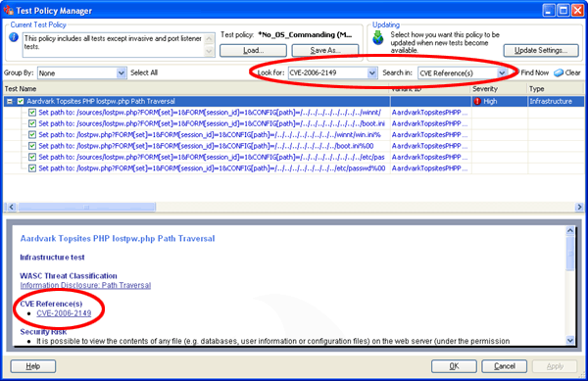Viewport: 588px width, 381px height.
Task: Uncheck the /lostpw.php etc/passwd%00 test checkbox
Action: tap(32, 168)
